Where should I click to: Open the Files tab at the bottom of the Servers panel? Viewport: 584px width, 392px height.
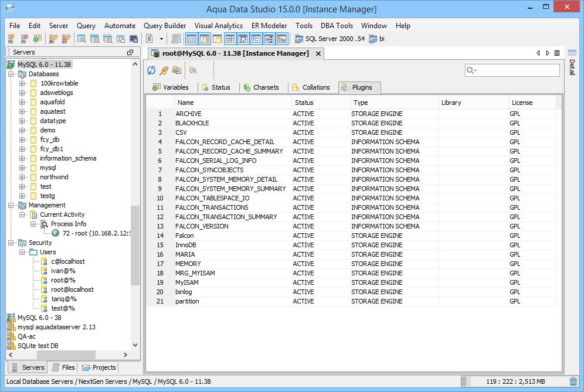point(64,367)
